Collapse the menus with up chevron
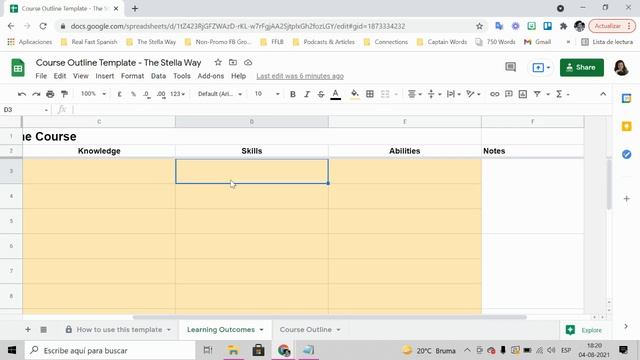This screenshot has height=360, width=640. 603,94
